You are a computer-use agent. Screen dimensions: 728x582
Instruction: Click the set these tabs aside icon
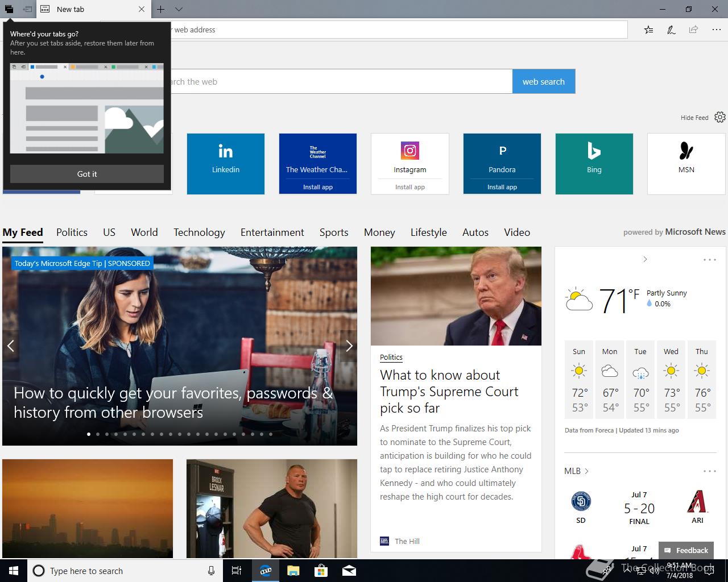27,9
